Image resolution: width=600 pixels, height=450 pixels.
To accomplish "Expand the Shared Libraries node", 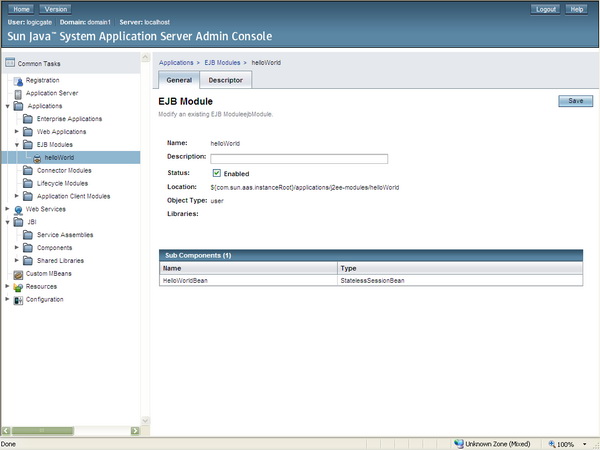I will point(16,260).
